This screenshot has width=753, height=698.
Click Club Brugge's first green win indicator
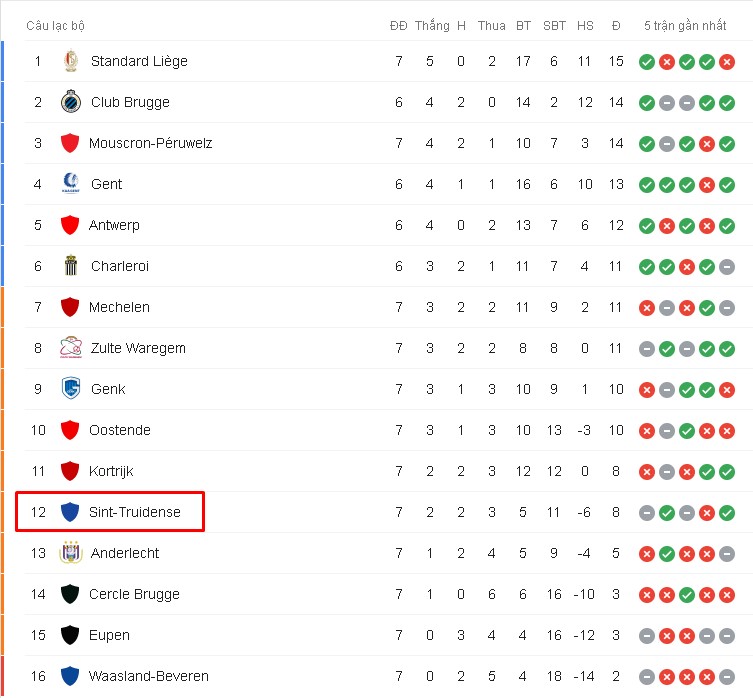click(647, 103)
